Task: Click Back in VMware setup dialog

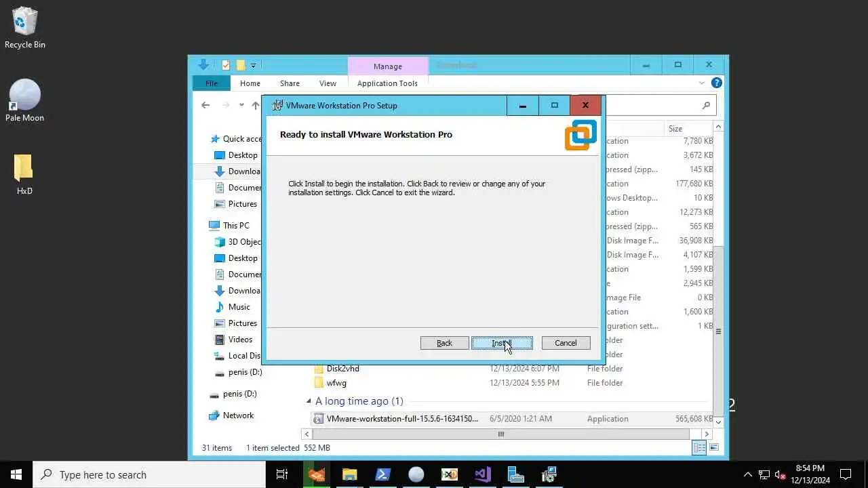Action: click(x=444, y=343)
